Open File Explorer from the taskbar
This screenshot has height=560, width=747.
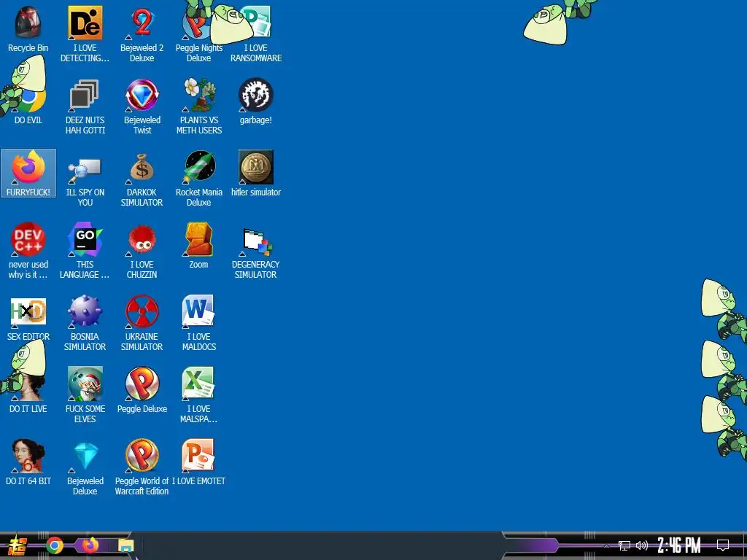tap(125, 545)
